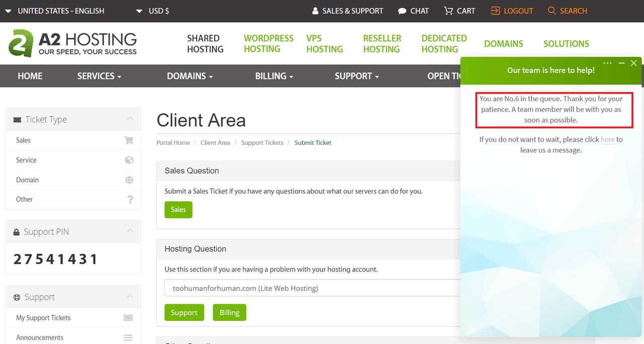The height and width of the screenshot is (344, 644).
Task: Expand the Domains navigation dropdown
Action: 190,76
